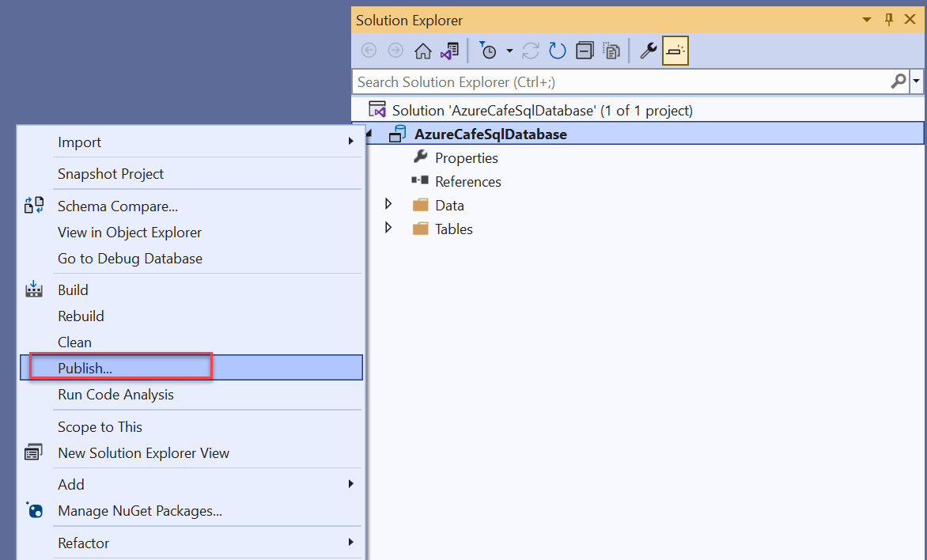Click the Tables folder icon
Viewport: 927px width, 560px height.
[x=420, y=229]
